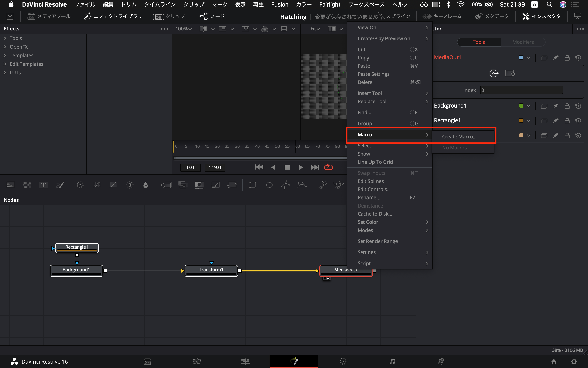Go to project manager home icon
This screenshot has height=368, width=588.
pyautogui.click(x=554, y=362)
